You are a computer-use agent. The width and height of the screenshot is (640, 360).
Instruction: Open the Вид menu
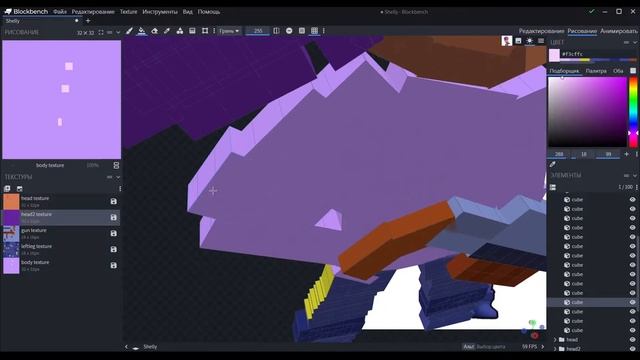[188, 12]
